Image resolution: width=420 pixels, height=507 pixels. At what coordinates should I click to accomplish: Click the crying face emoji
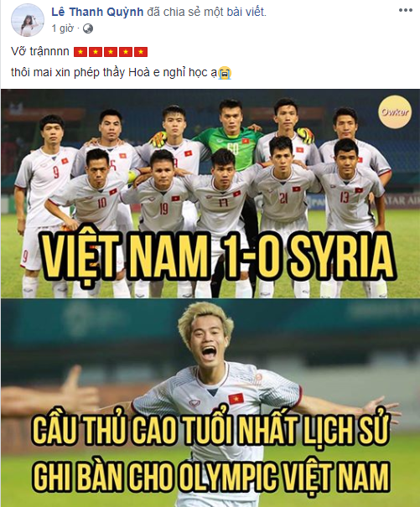(225, 73)
